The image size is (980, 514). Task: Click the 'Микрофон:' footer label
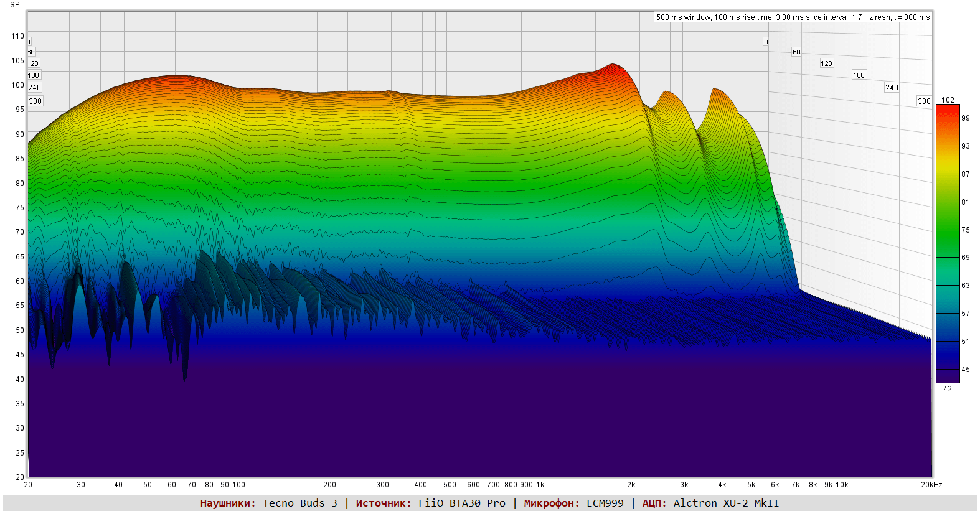coord(552,503)
